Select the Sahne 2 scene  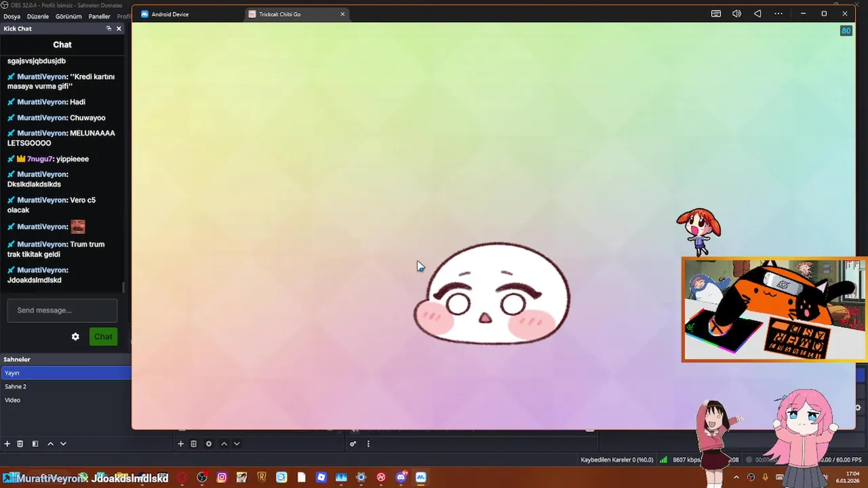coord(66,386)
